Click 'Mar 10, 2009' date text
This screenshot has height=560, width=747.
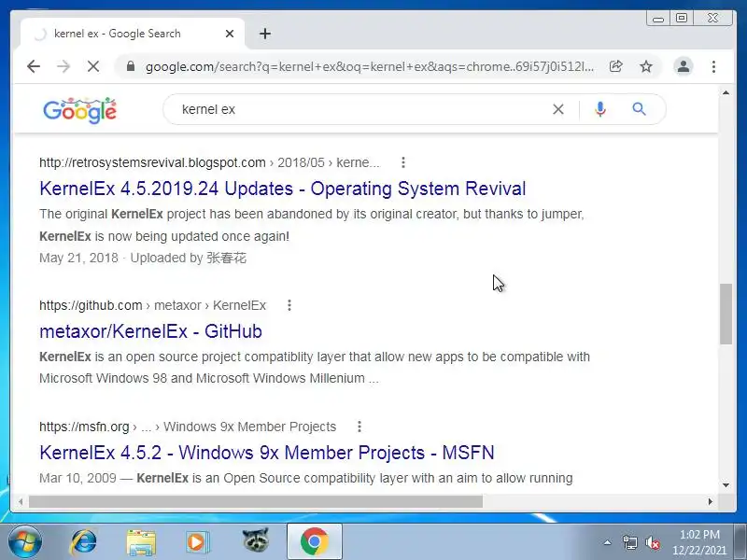click(x=78, y=478)
